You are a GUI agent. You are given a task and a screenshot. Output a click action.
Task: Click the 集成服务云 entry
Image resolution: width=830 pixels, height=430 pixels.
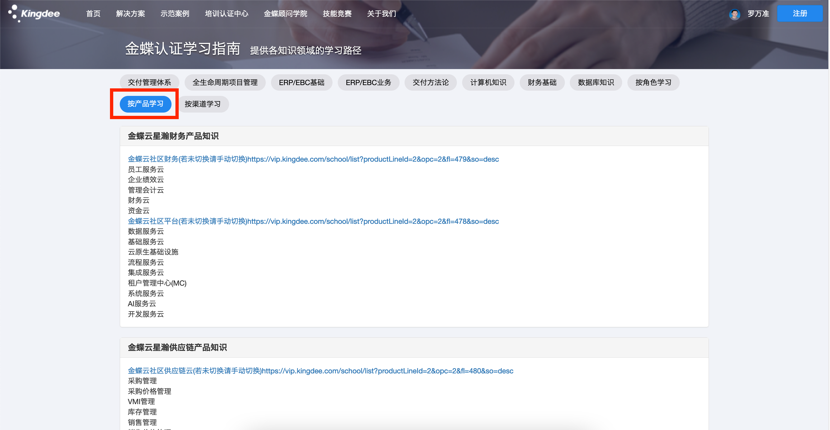146,273
